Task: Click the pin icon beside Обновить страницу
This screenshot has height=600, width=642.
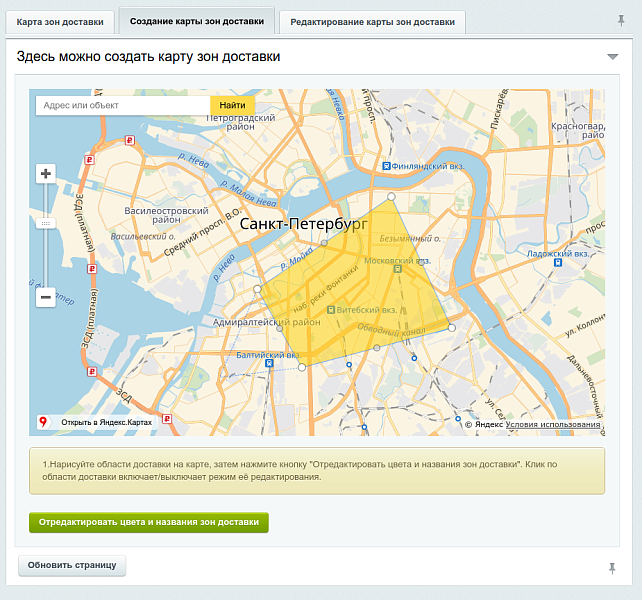Action: coord(612,567)
